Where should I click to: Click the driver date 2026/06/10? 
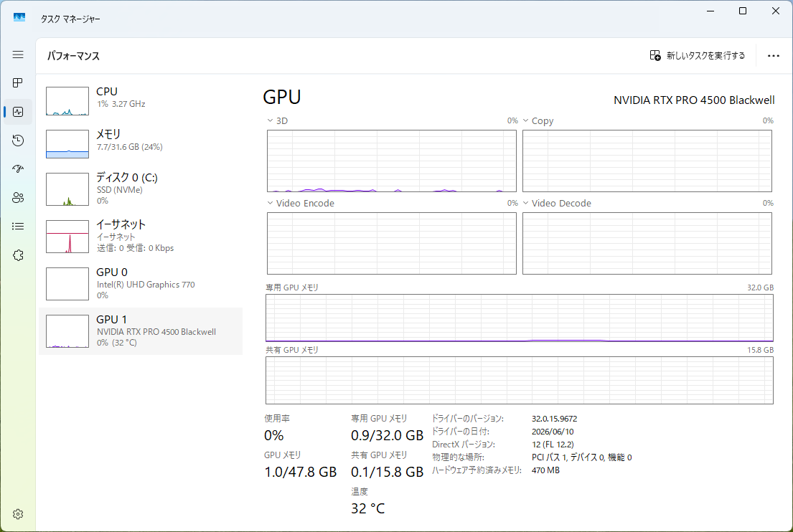(553, 432)
